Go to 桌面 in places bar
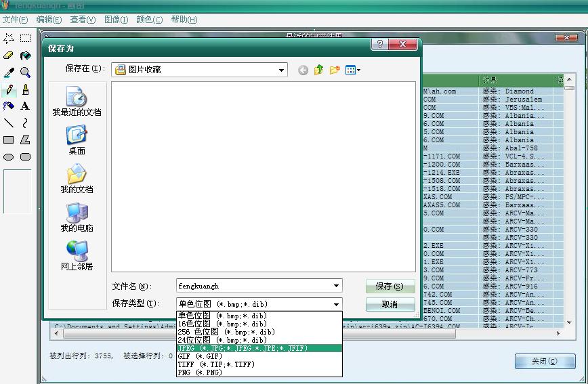The height and width of the screenshot is (384, 588). (77, 142)
